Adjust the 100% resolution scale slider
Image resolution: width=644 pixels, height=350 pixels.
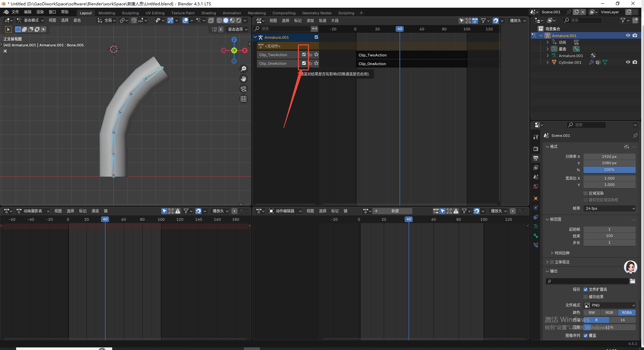(609, 170)
